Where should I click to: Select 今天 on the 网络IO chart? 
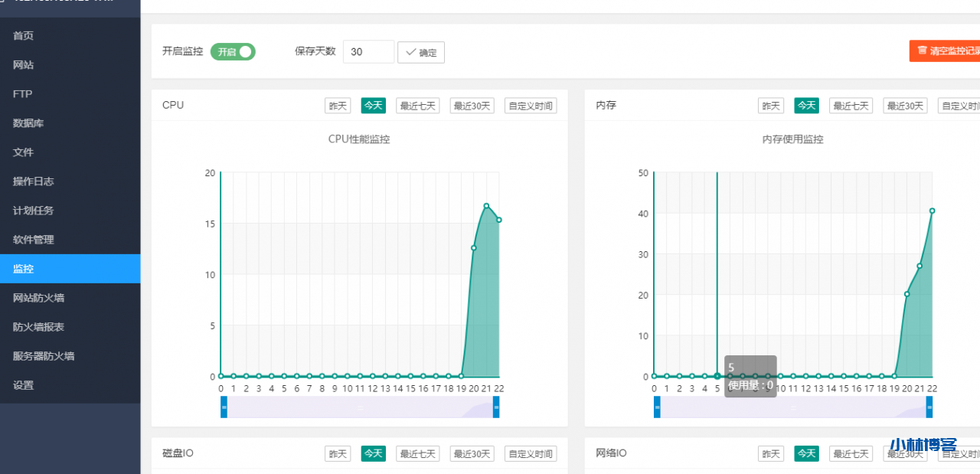click(x=806, y=453)
